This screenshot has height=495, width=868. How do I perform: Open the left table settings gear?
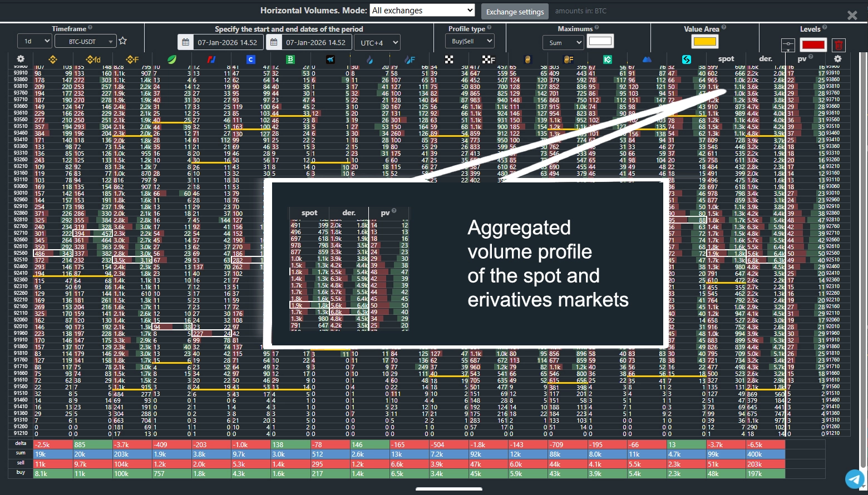pyautogui.click(x=21, y=59)
